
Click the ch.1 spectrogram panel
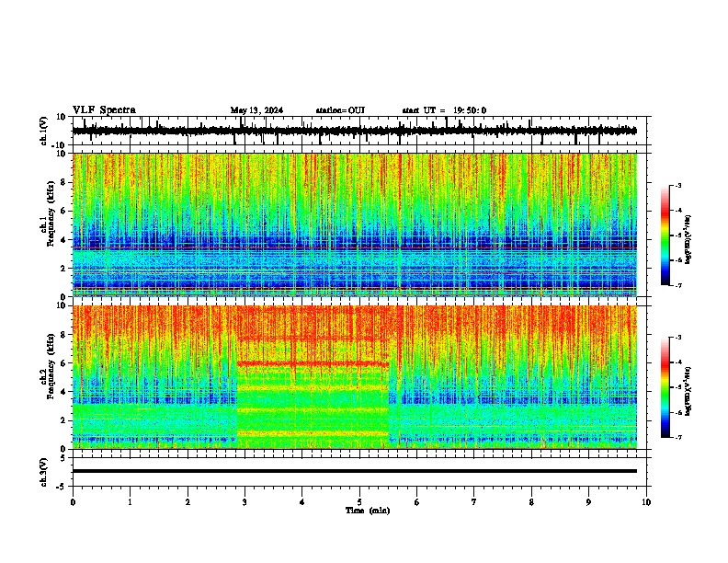coord(354,224)
